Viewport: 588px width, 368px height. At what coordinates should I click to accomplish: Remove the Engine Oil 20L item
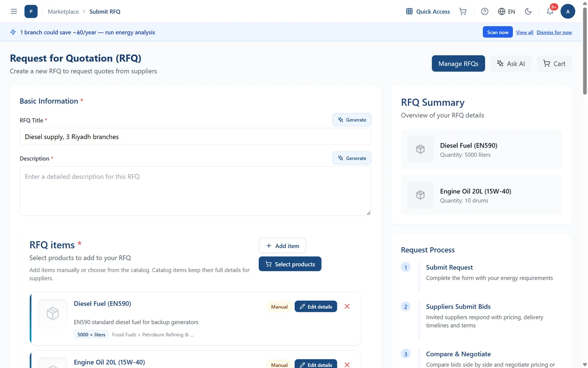(x=347, y=364)
